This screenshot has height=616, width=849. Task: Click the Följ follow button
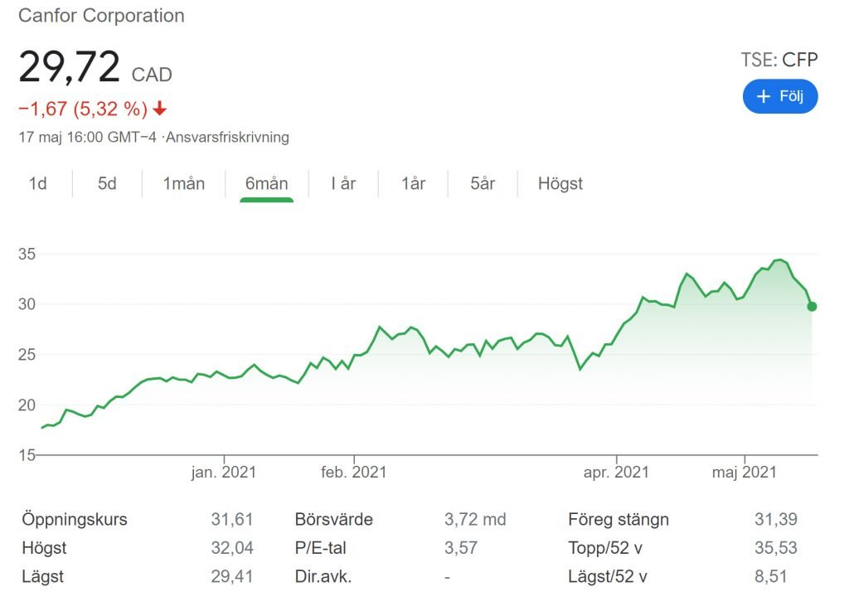click(779, 96)
